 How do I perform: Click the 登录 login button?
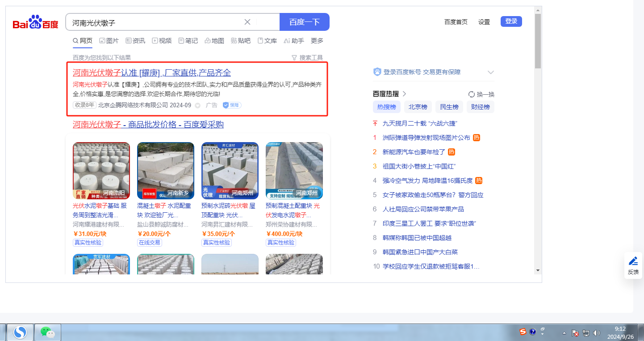click(511, 21)
